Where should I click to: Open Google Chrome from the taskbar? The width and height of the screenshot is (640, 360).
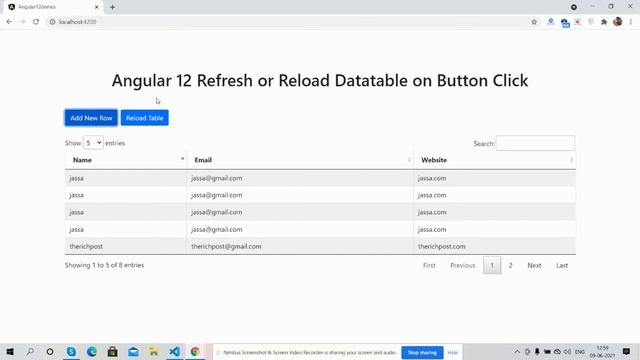pyautogui.click(x=195, y=351)
